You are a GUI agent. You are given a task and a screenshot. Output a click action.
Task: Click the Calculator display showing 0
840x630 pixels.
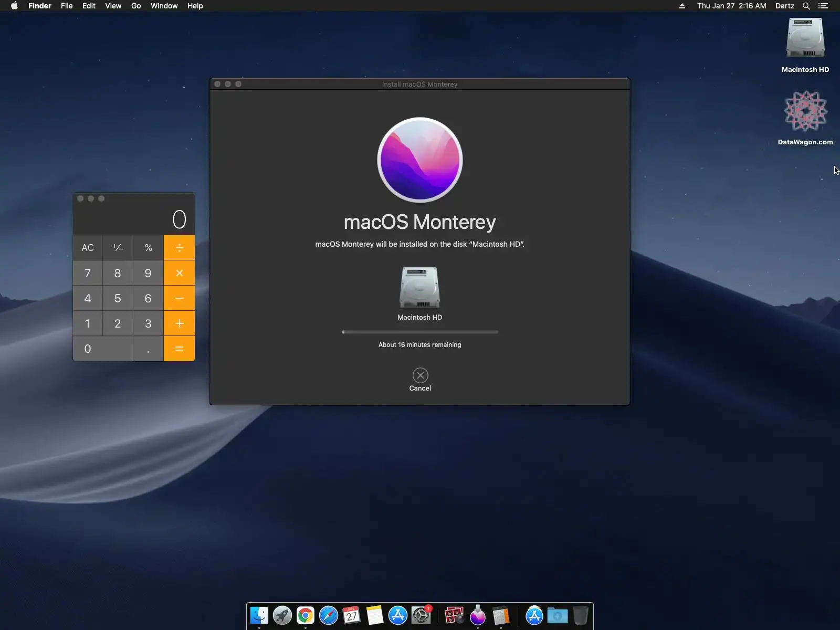pos(134,219)
